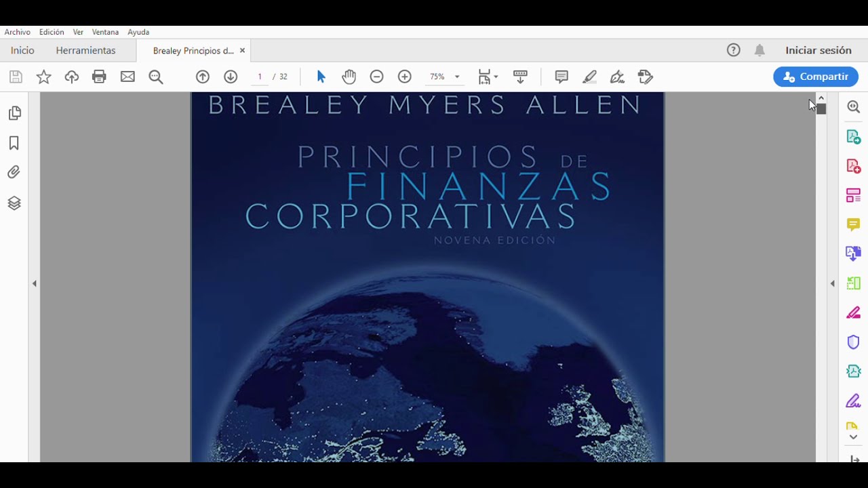Image resolution: width=868 pixels, height=488 pixels.
Task: Zoom out with the minus circle
Action: (376, 77)
